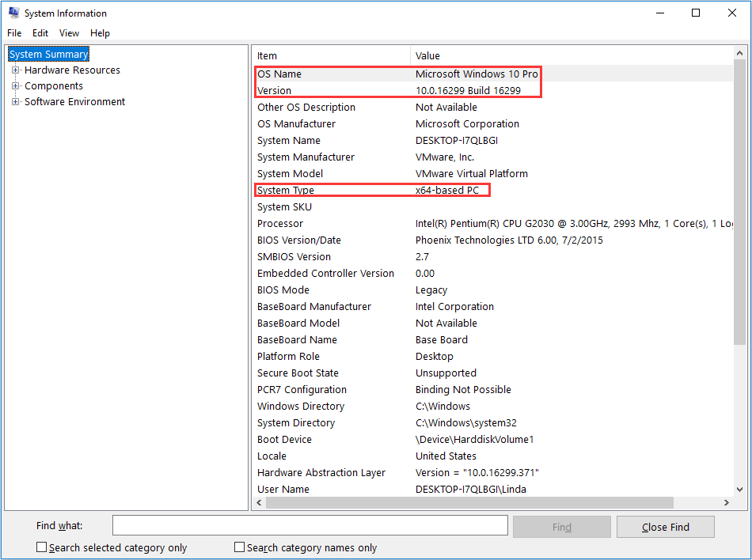This screenshot has height=560, width=752.
Task: Click the value 'DESKTOP-I7QLBGI' for System Name
Action: tap(457, 140)
